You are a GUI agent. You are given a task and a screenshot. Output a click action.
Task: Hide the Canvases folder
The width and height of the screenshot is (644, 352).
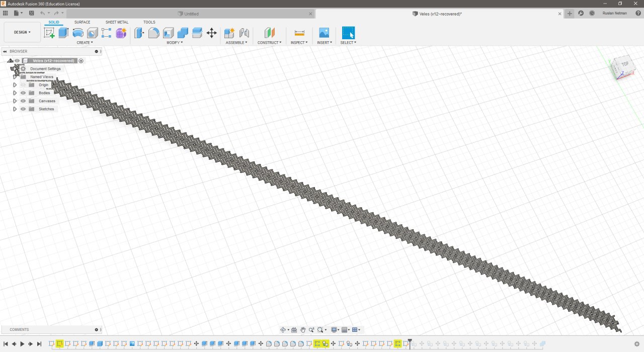click(23, 101)
